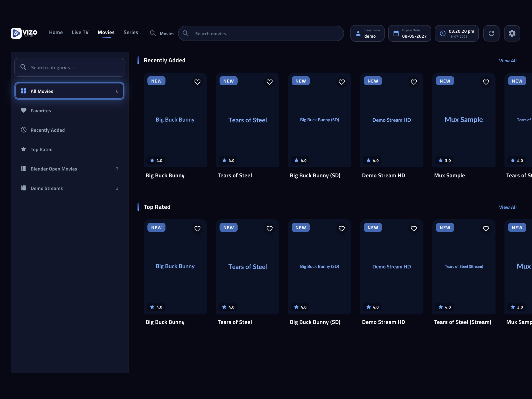Click the Expiry Date 08-05-2027 box
The width and height of the screenshot is (532, 399).
pyautogui.click(x=409, y=34)
